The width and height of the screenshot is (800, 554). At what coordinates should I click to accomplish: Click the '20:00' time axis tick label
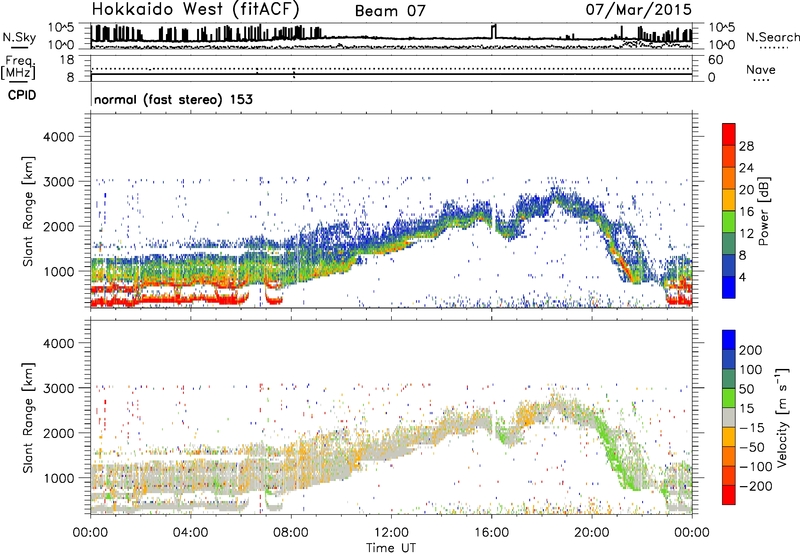click(x=592, y=533)
